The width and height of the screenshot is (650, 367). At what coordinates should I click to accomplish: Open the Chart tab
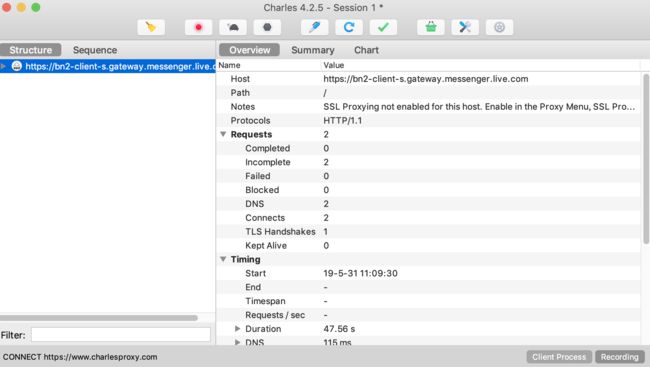point(366,50)
